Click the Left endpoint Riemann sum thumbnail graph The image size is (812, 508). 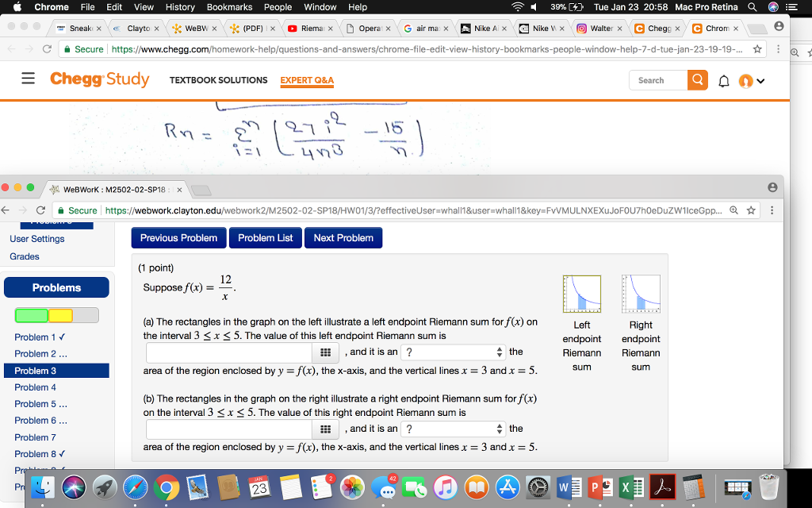point(581,293)
